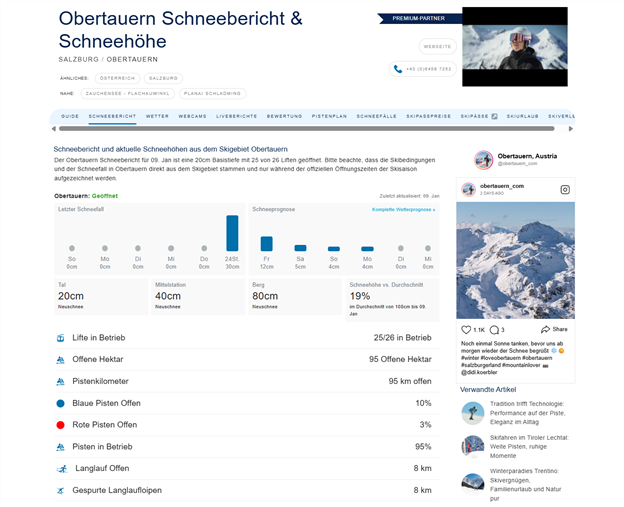Viewport: 624px width, 507px height.
Task: Click the skier icon beside Offene Hektar
Action: point(60,360)
